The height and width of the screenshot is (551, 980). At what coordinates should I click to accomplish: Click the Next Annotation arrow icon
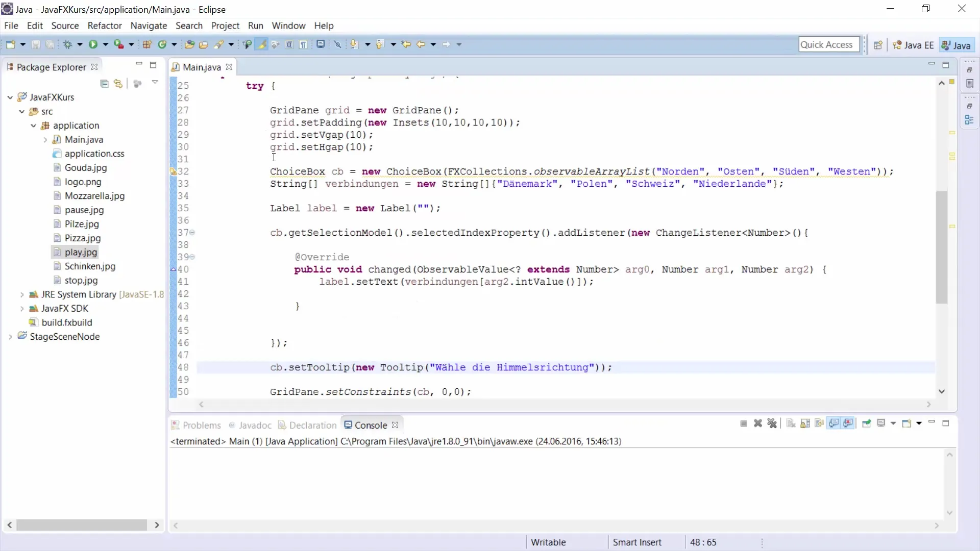tap(354, 45)
